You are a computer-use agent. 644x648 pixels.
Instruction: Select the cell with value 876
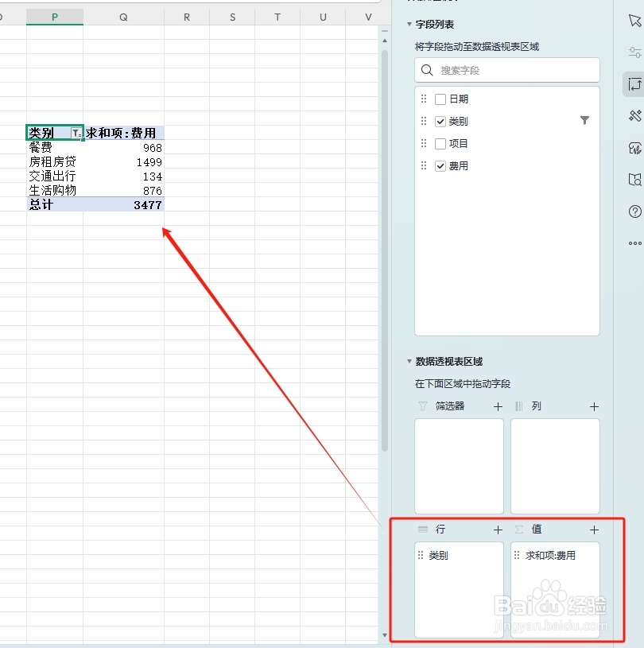point(123,190)
